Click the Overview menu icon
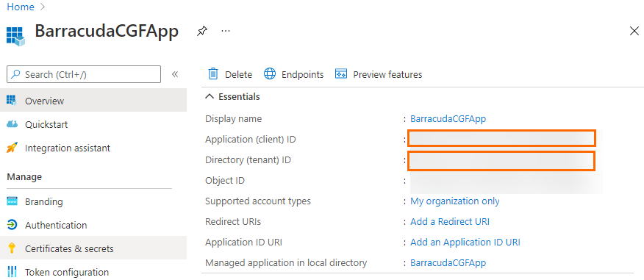 coord(12,101)
